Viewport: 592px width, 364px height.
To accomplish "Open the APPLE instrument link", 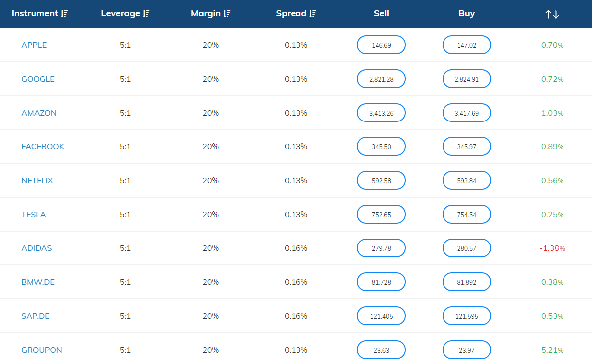I will coord(34,45).
